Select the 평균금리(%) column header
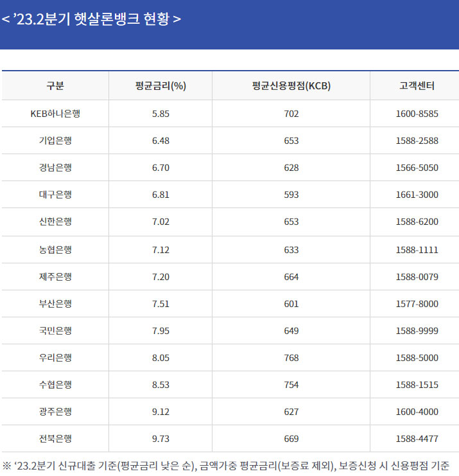This screenshot has width=459, height=476. [x=160, y=85]
